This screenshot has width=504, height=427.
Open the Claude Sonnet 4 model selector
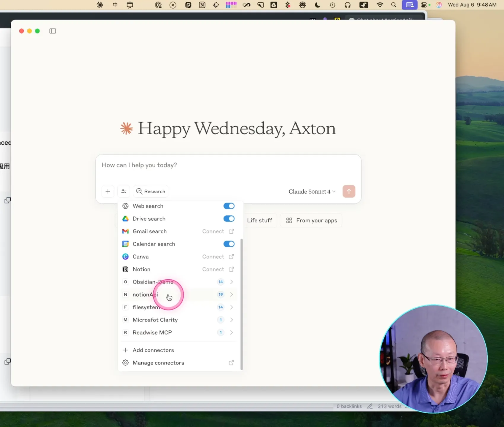click(x=312, y=192)
